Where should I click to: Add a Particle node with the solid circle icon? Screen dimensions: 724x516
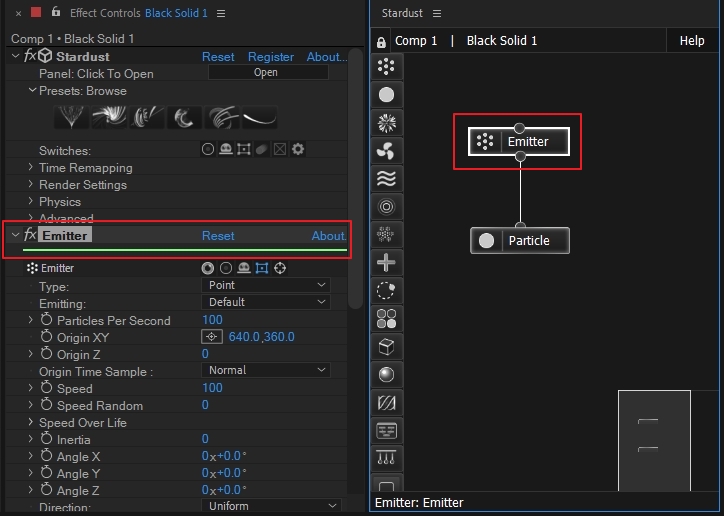click(386, 95)
